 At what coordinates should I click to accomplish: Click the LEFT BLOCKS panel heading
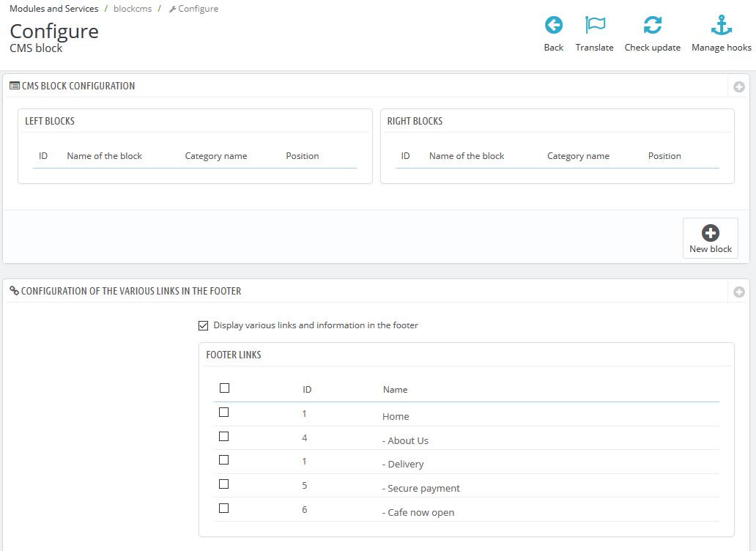pos(50,121)
